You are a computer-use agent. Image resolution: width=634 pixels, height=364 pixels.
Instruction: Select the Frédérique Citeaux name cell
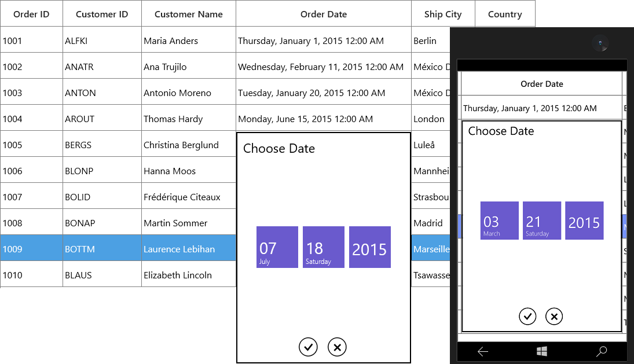tap(188, 196)
